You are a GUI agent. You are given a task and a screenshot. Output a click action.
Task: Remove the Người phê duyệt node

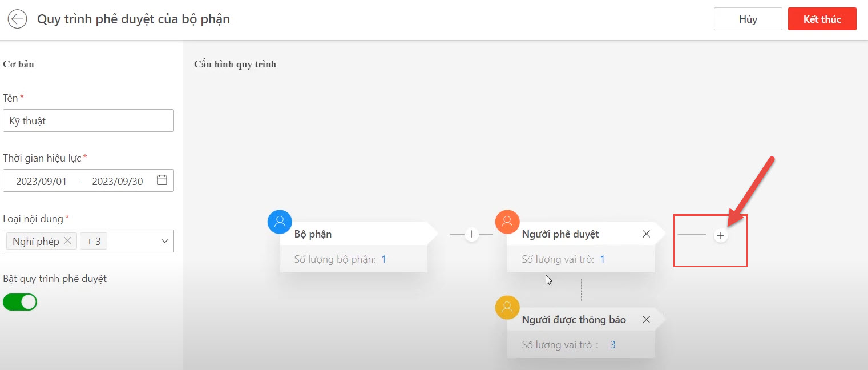point(646,234)
